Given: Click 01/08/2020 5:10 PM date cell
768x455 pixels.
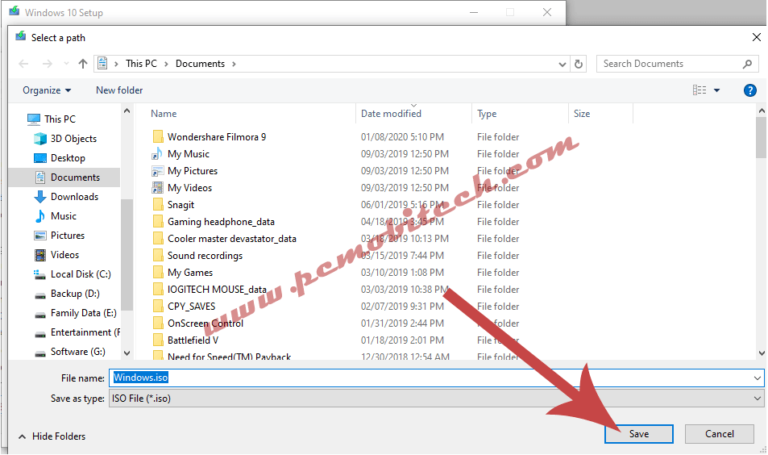Looking at the screenshot, I should [x=402, y=137].
